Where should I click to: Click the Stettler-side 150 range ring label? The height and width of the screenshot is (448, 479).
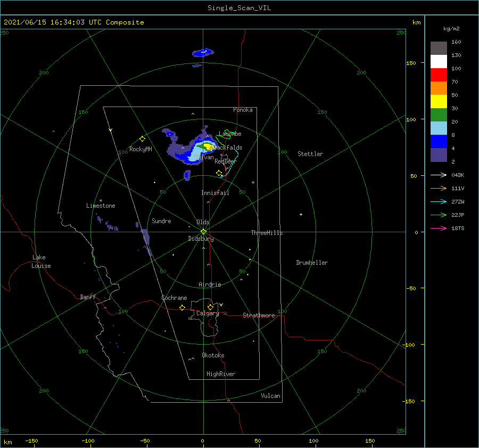(x=322, y=112)
